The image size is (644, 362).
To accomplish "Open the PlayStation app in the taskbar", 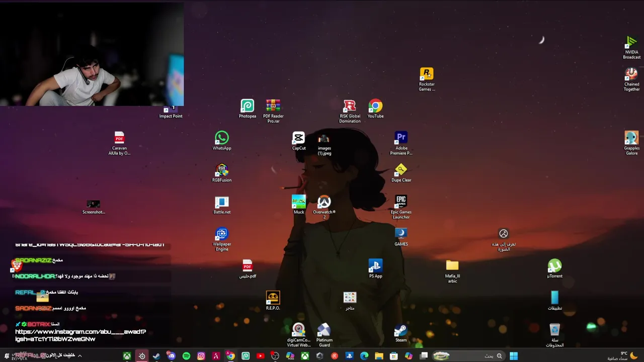I will point(349,356).
